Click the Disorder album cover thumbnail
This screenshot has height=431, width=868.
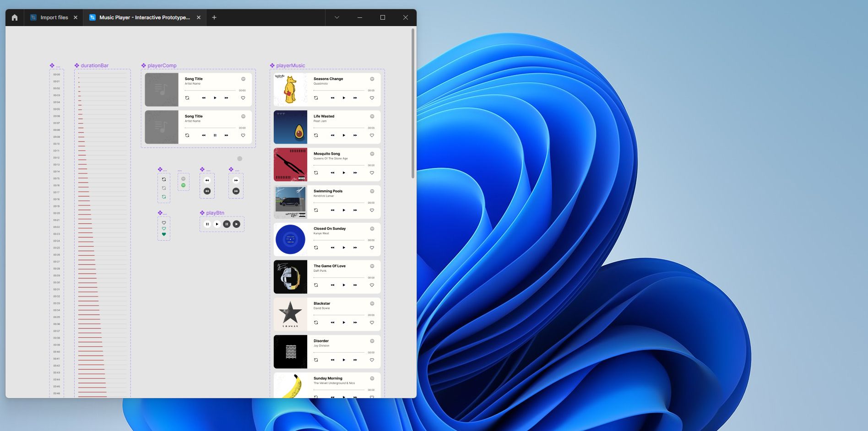coord(291,352)
